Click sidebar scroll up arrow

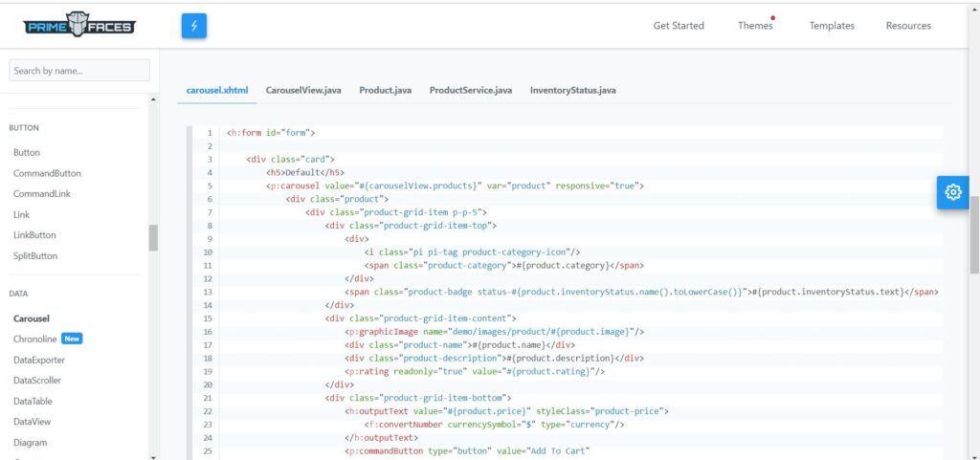point(154,99)
